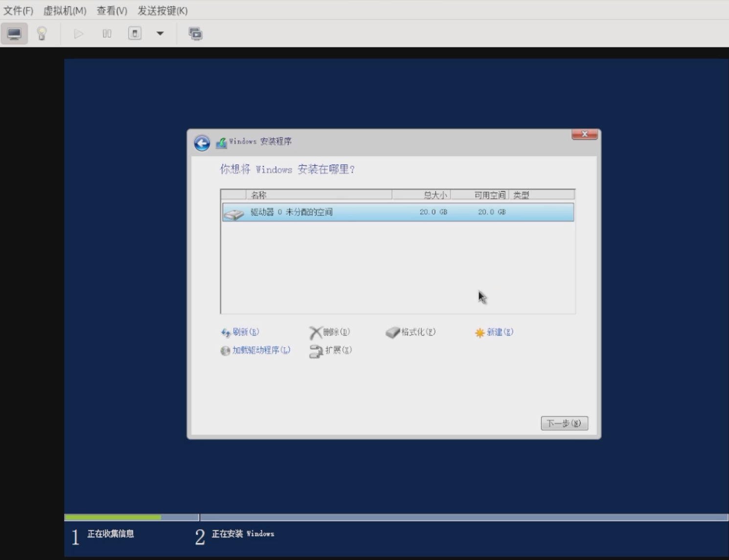Click the 类型 column header
729x560 pixels.
(x=542, y=195)
